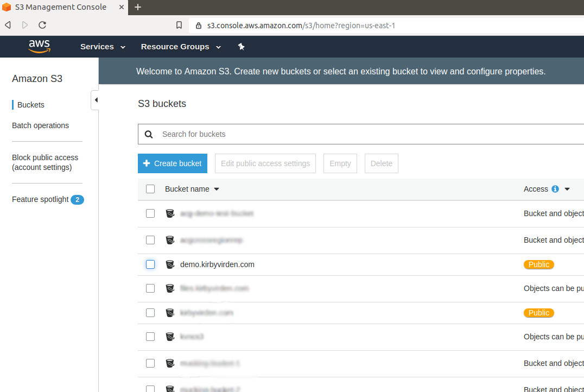Select the bucket icon beside demo.kirbyvirden.com

click(170, 264)
